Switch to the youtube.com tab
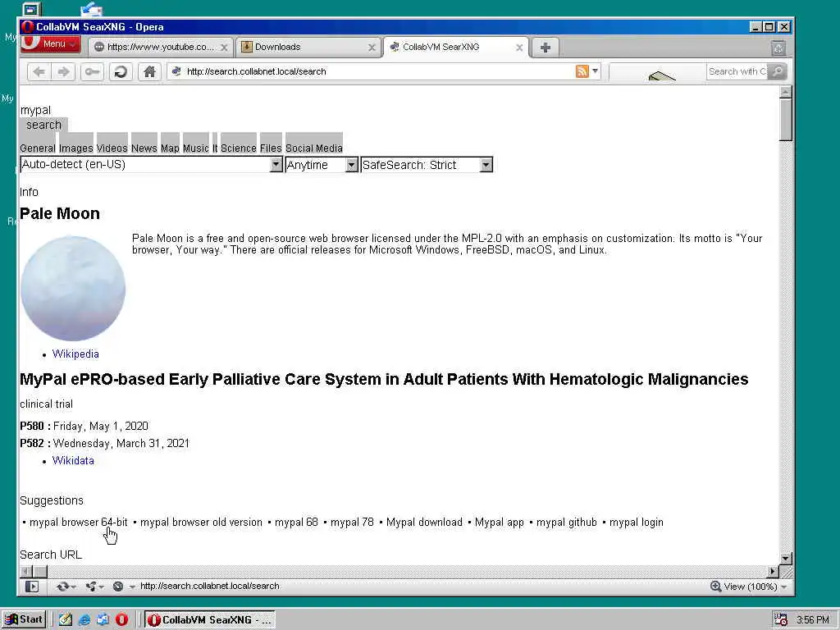 coord(161,47)
